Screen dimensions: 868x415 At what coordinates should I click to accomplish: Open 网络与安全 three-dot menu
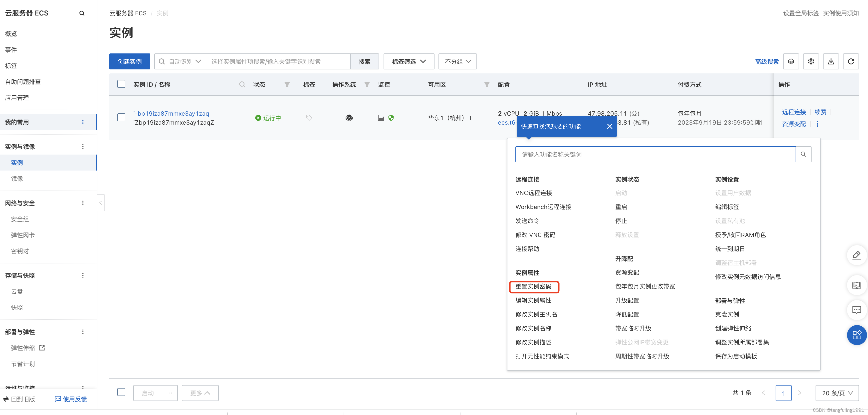coord(83,203)
